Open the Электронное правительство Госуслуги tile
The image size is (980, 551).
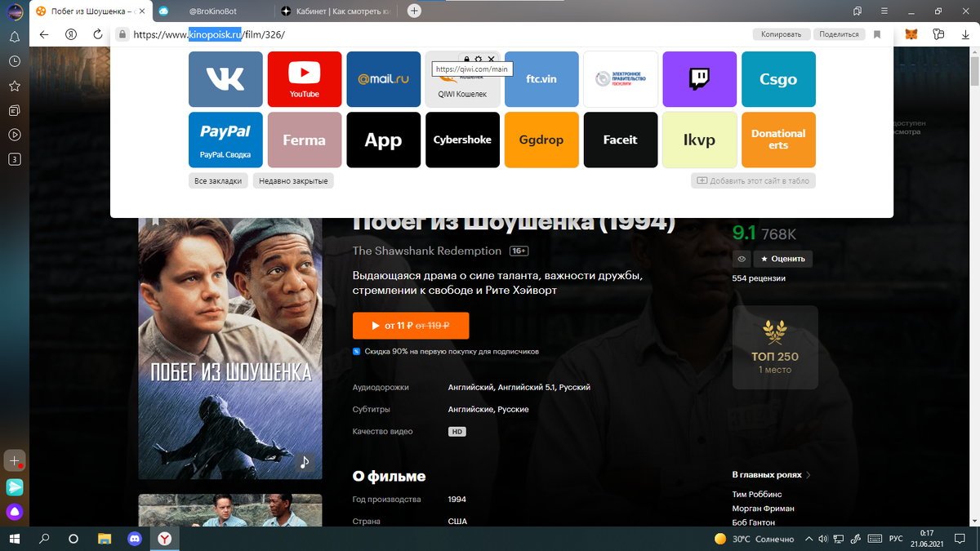[x=621, y=79]
